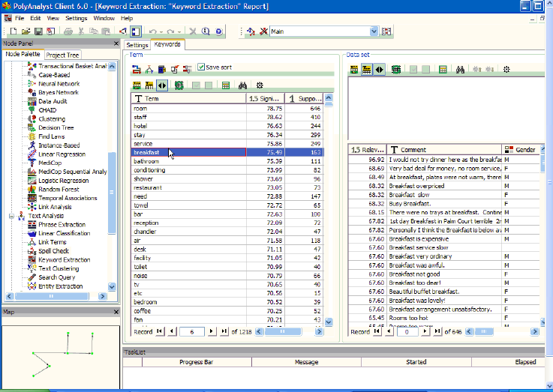Switch to the Settings tab
Viewport: 553px width, 392px height.
coord(137,45)
